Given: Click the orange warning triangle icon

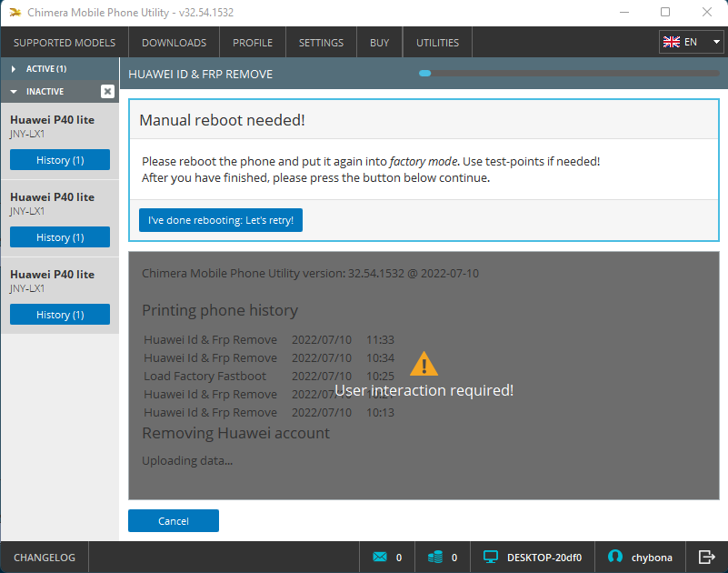Looking at the screenshot, I should coord(424,364).
